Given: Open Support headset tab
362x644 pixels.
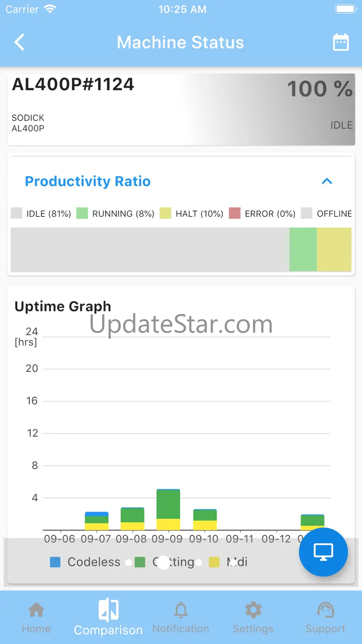Looking at the screenshot, I should [325, 618].
